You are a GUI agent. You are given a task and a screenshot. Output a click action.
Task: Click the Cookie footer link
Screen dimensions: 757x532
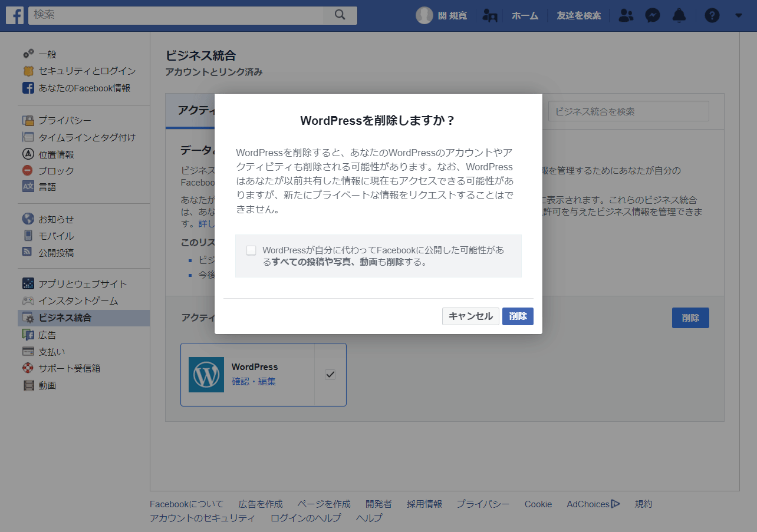click(538, 504)
